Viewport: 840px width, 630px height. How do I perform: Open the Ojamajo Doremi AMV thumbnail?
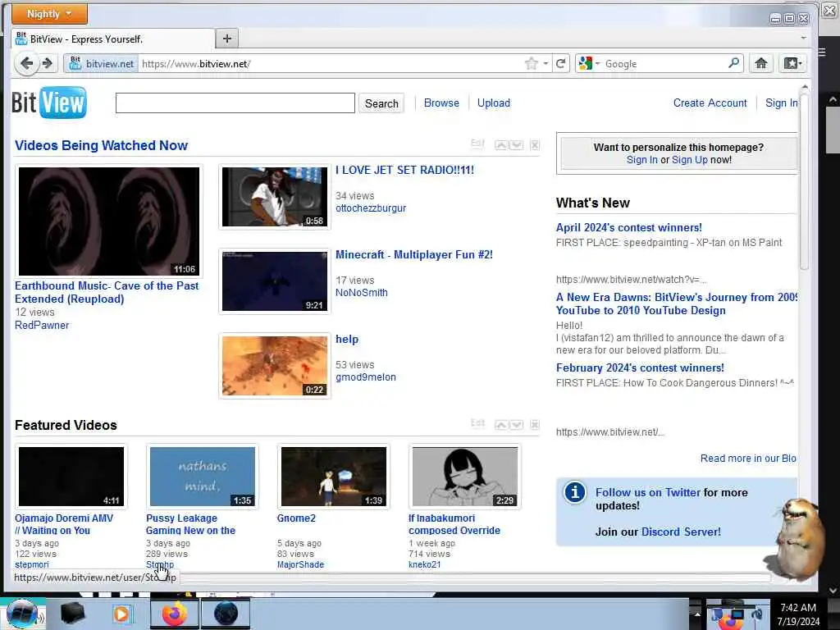[x=71, y=477]
